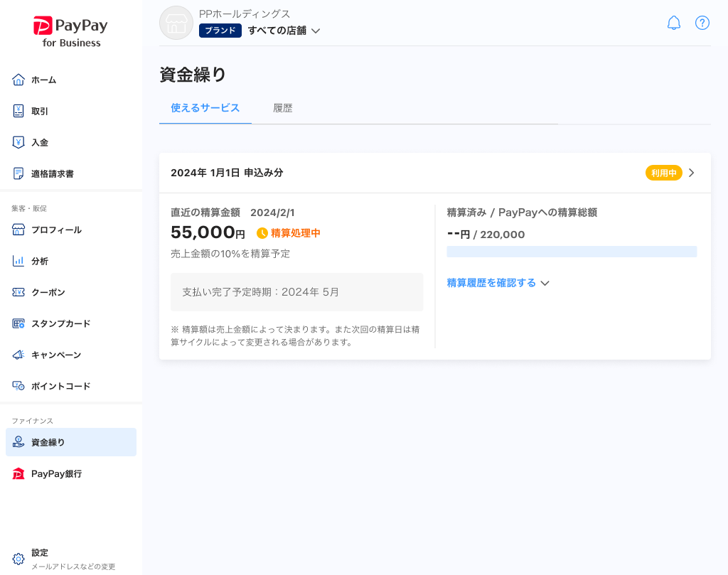This screenshot has width=728, height=575.
Task: Click the 入金 yen shield icon
Action: 18,142
